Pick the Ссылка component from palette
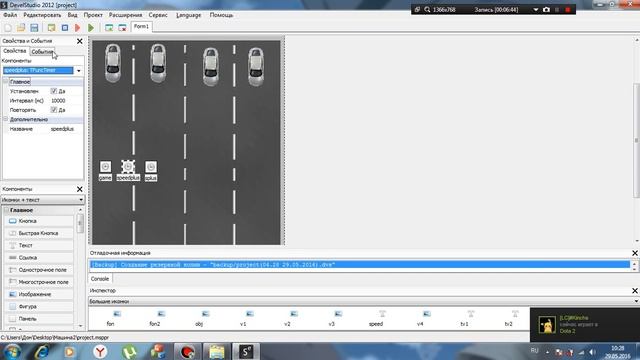The height and width of the screenshot is (360, 640). coord(39,258)
